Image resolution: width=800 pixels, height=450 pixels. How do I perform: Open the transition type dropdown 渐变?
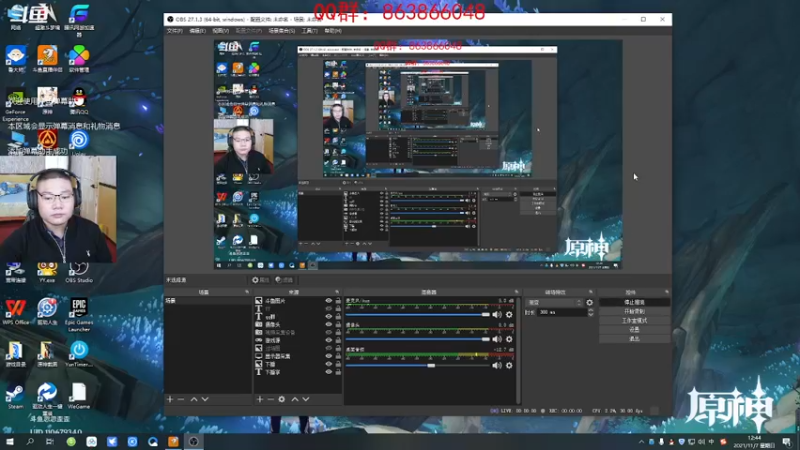(554, 303)
